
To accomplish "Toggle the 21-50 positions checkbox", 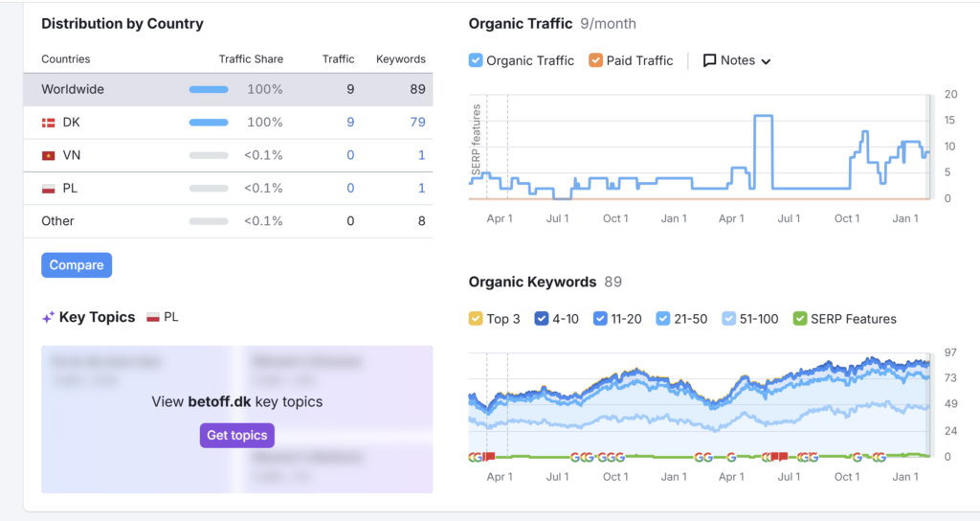I will (x=665, y=318).
